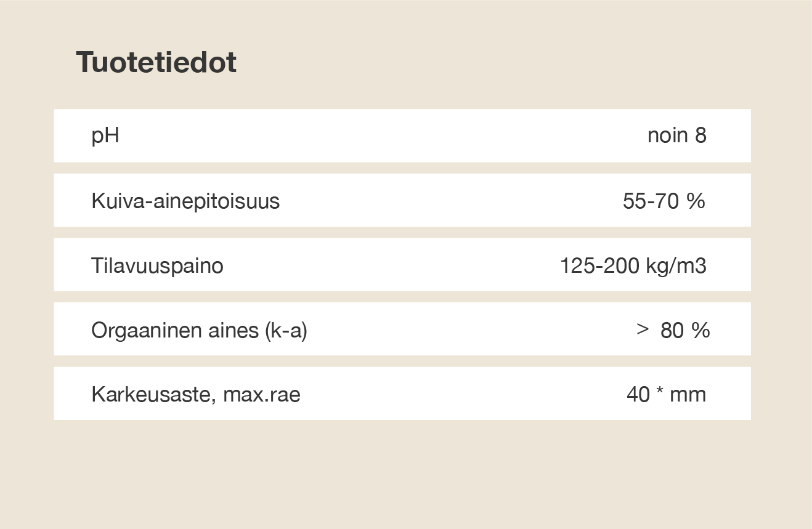This screenshot has width=812, height=529.
Task: Click the asterisk next to 40
Action: (660, 392)
